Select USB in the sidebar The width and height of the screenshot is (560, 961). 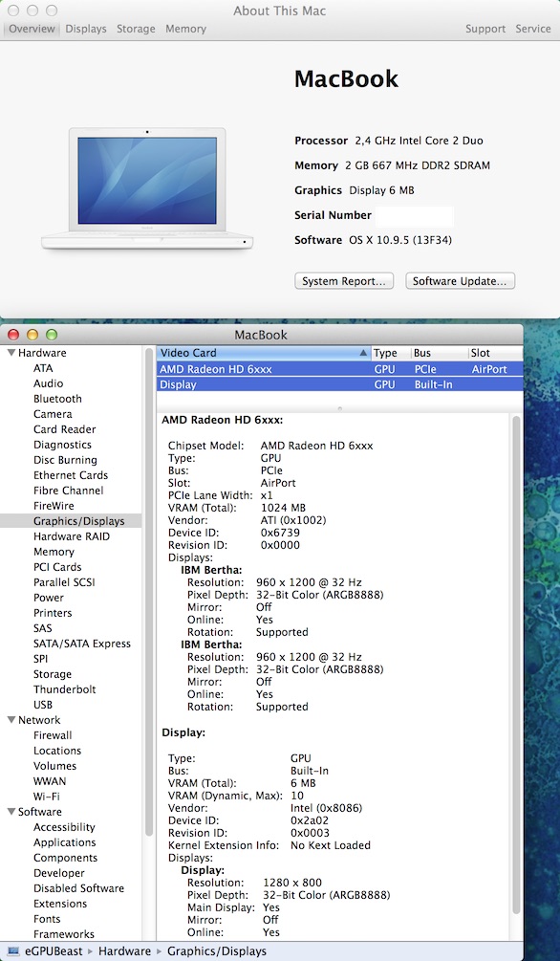point(43,705)
